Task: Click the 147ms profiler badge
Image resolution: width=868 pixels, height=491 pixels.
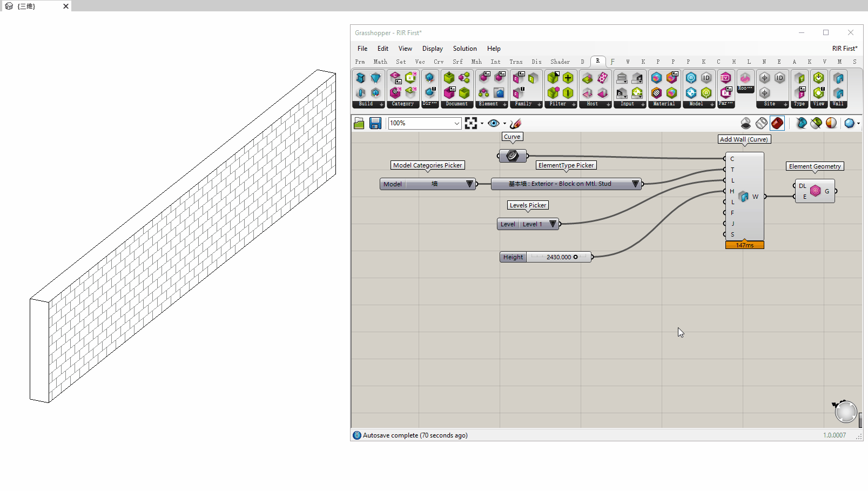Action: [x=744, y=245]
